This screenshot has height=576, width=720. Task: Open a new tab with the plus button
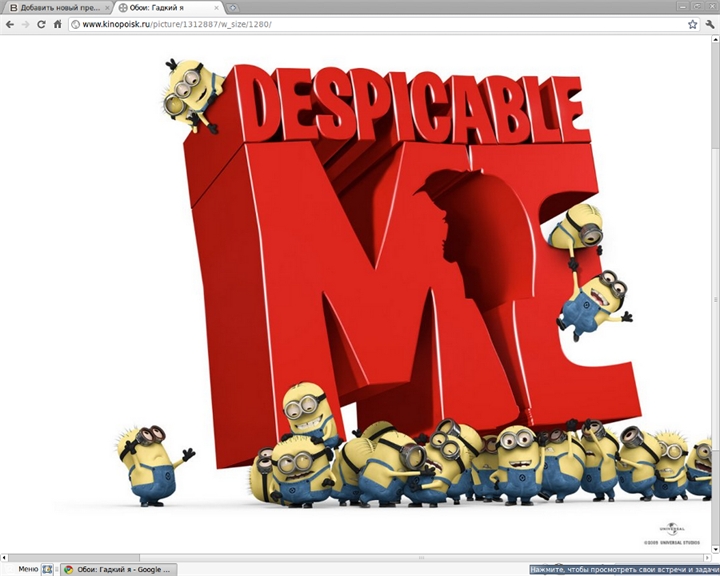click(x=233, y=8)
